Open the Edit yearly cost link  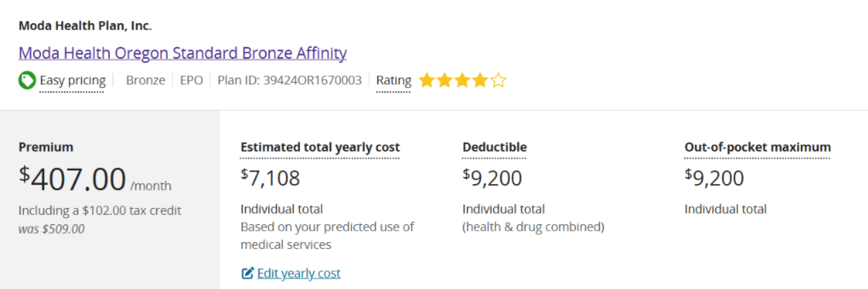pyautogui.click(x=299, y=273)
